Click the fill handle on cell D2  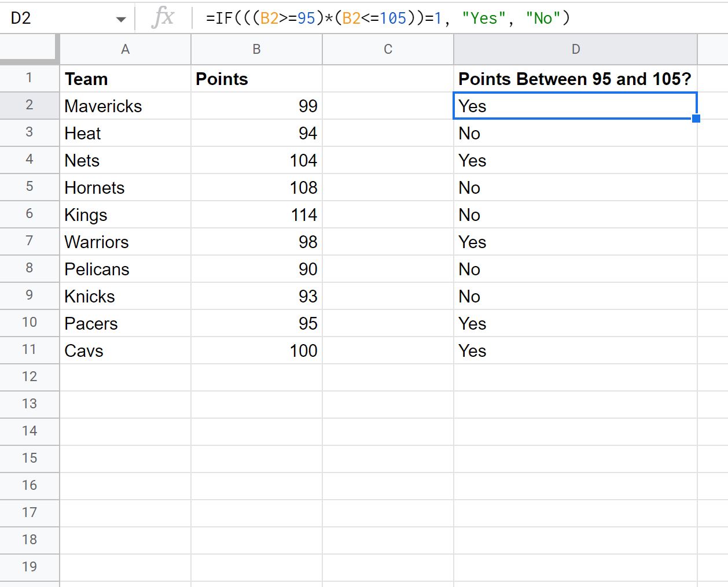tap(696, 119)
